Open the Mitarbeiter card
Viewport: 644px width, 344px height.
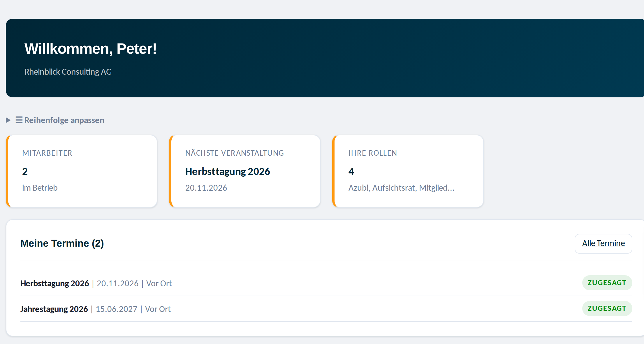[x=82, y=171]
